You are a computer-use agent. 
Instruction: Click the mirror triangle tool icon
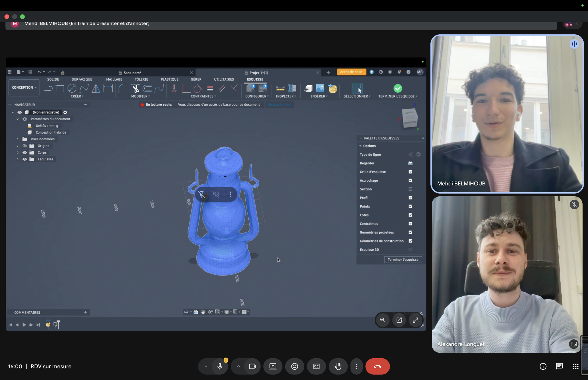click(96, 88)
